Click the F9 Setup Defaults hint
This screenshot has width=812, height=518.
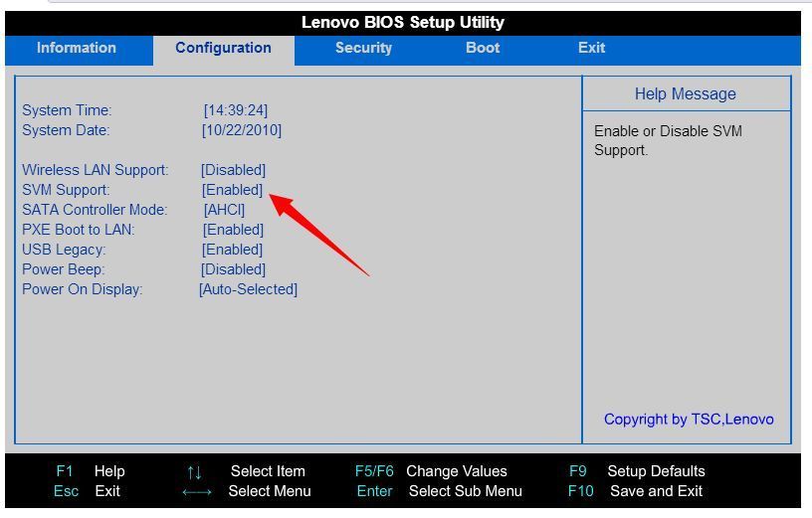click(637, 471)
